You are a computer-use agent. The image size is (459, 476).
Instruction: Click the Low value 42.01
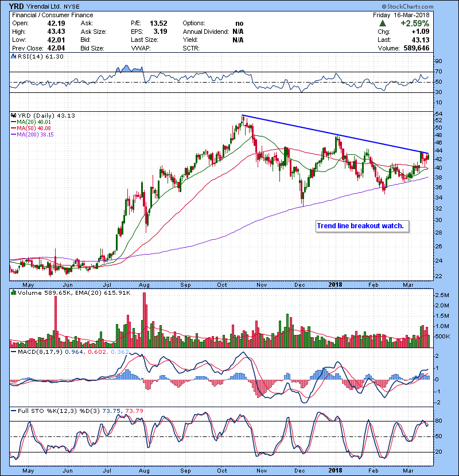point(56,40)
